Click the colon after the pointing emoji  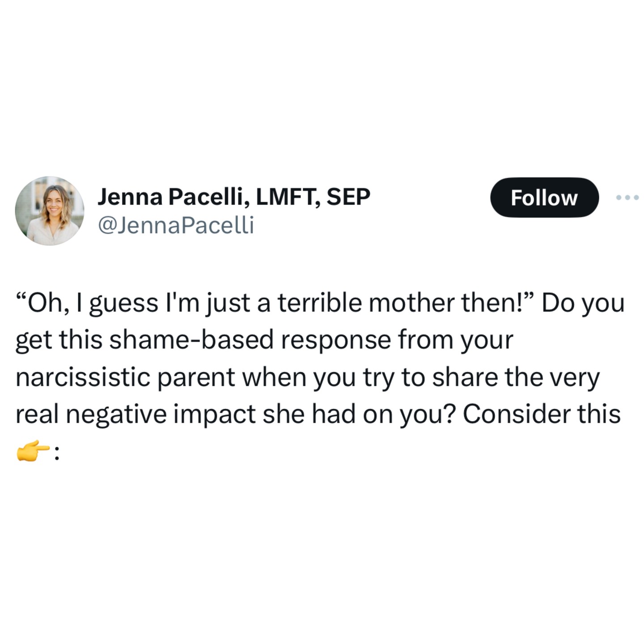point(56,454)
